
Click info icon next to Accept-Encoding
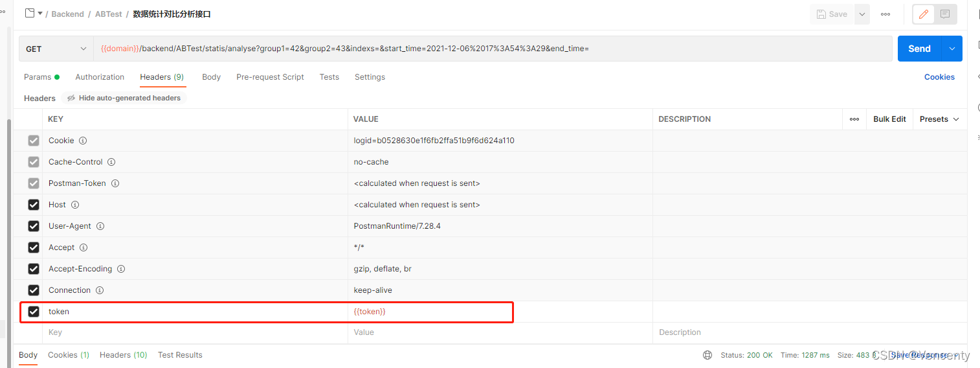coord(121,269)
